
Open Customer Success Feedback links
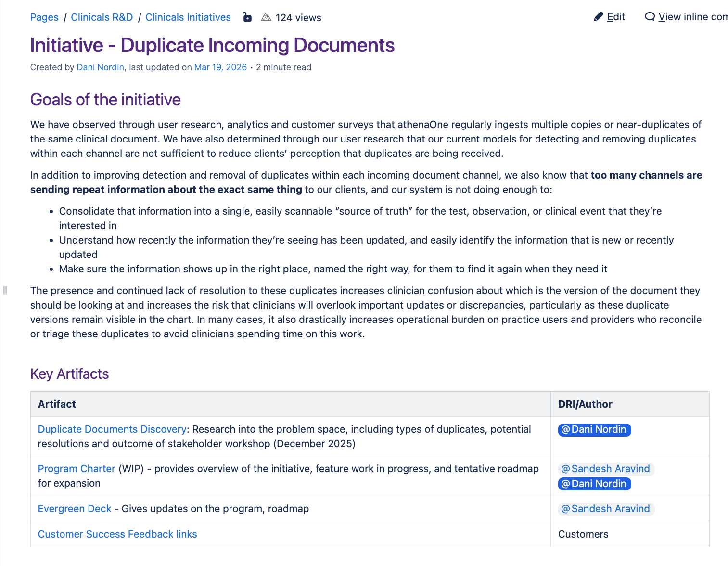pos(117,534)
